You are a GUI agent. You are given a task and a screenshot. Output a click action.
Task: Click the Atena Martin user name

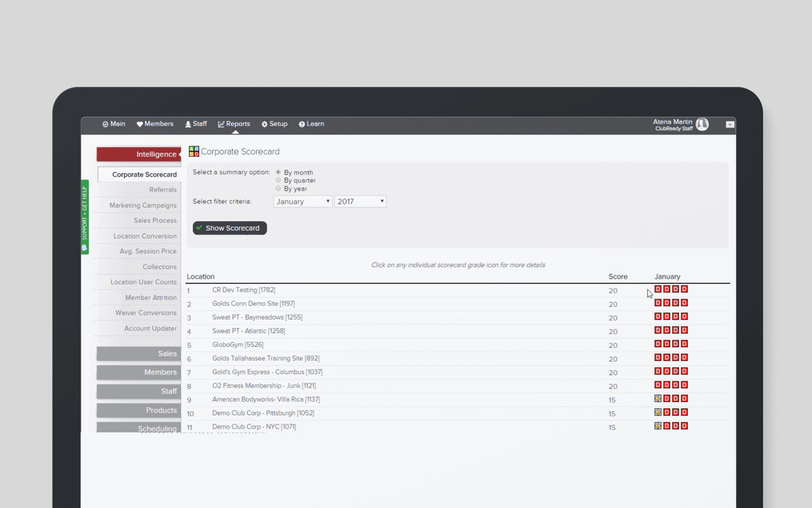(x=673, y=122)
